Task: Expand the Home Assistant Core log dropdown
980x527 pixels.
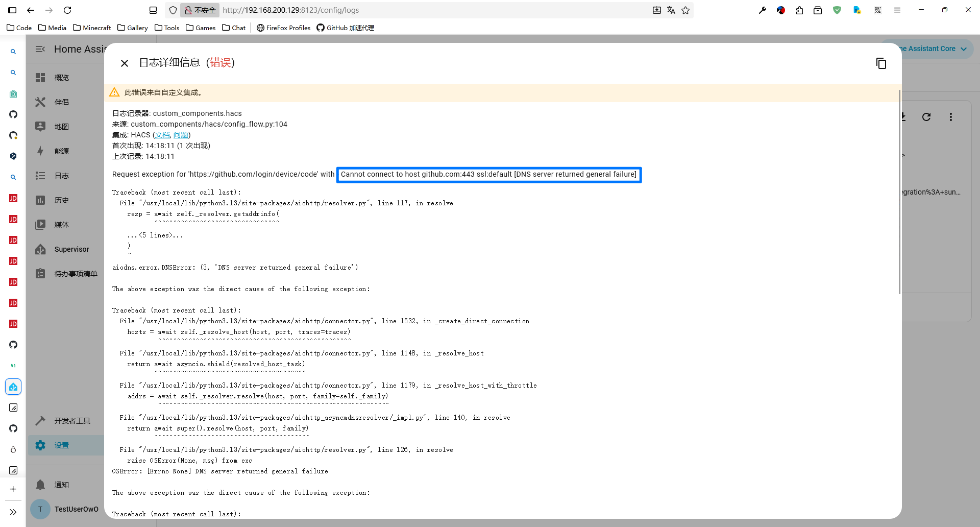Action: tap(963, 49)
